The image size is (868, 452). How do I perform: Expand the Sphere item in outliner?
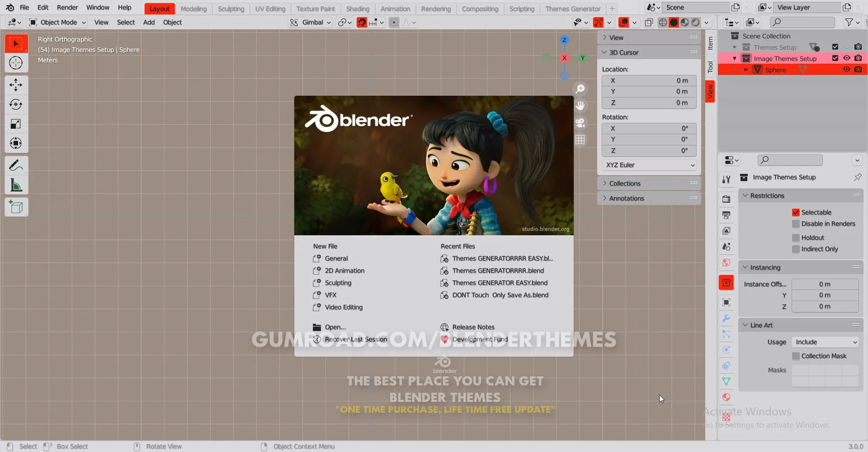(746, 70)
